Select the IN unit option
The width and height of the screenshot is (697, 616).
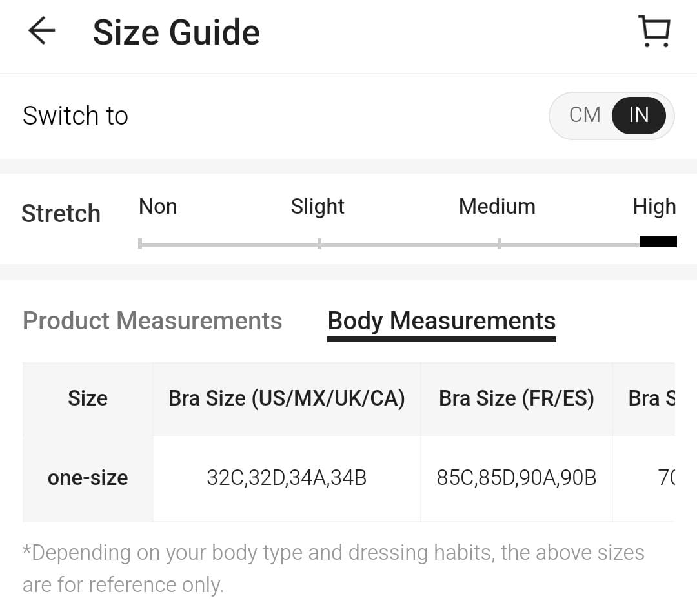pyautogui.click(x=638, y=115)
